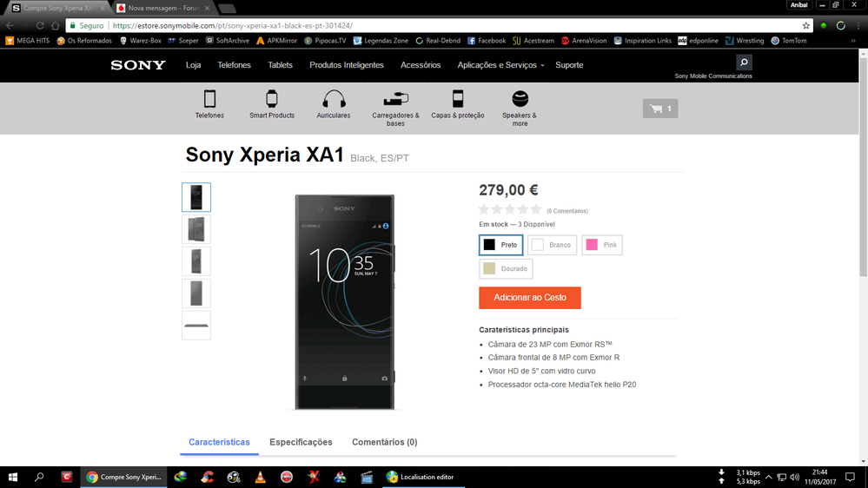This screenshot has height=488, width=868.
Task: Bookmark this page with the star icon
Action: (806, 26)
